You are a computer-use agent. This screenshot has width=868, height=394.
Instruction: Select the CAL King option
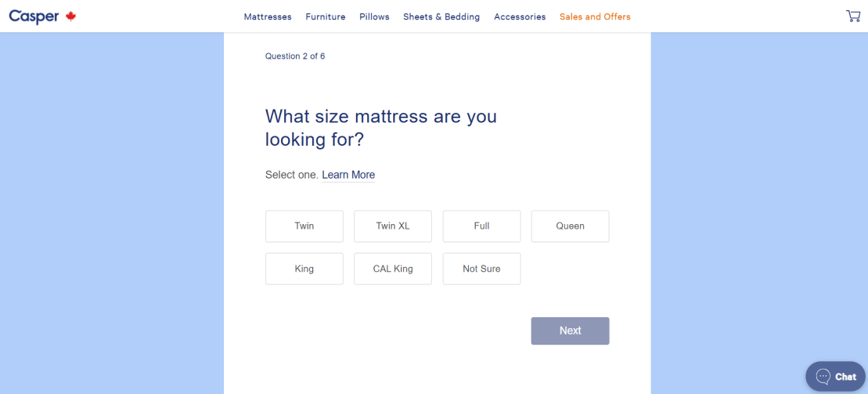(393, 269)
